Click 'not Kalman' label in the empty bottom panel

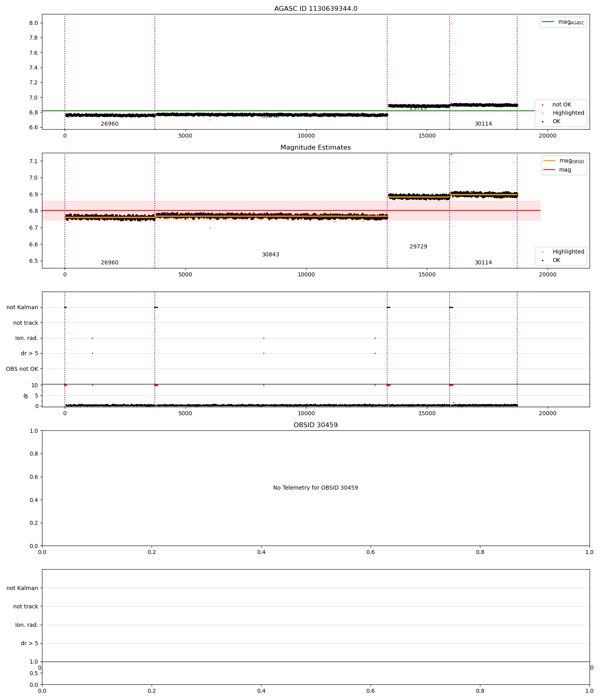point(22,588)
